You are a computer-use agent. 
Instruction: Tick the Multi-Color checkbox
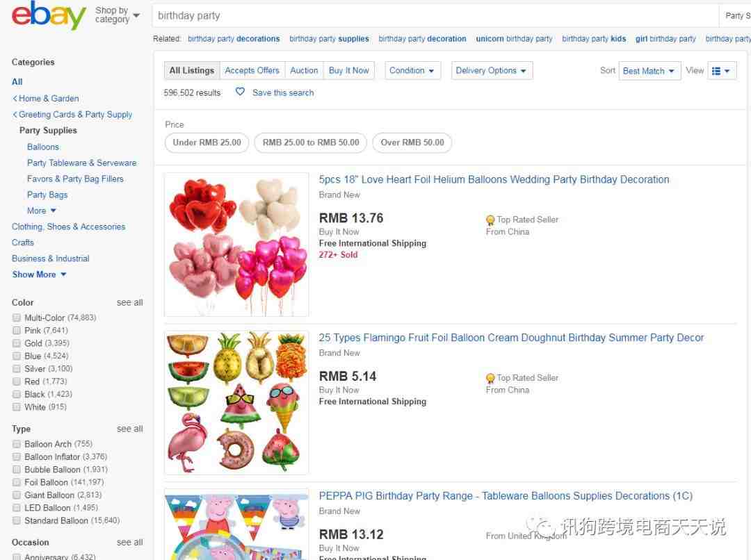[17, 318]
